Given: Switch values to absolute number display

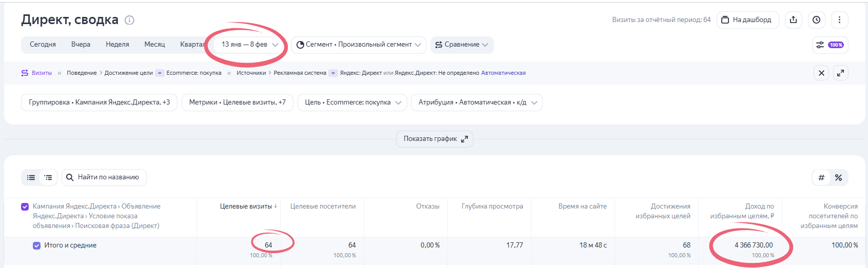Looking at the screenshot, I should point(821,177).
